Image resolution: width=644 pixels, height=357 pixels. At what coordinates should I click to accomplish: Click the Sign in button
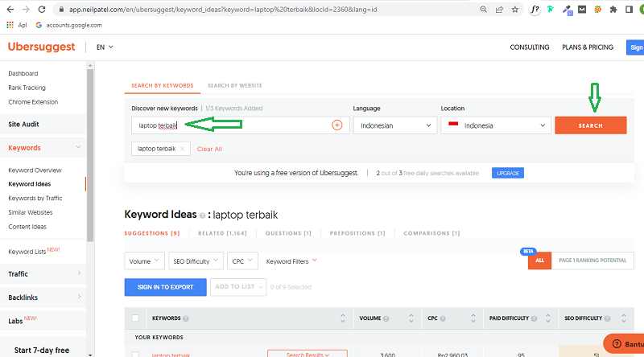point(635,47)
